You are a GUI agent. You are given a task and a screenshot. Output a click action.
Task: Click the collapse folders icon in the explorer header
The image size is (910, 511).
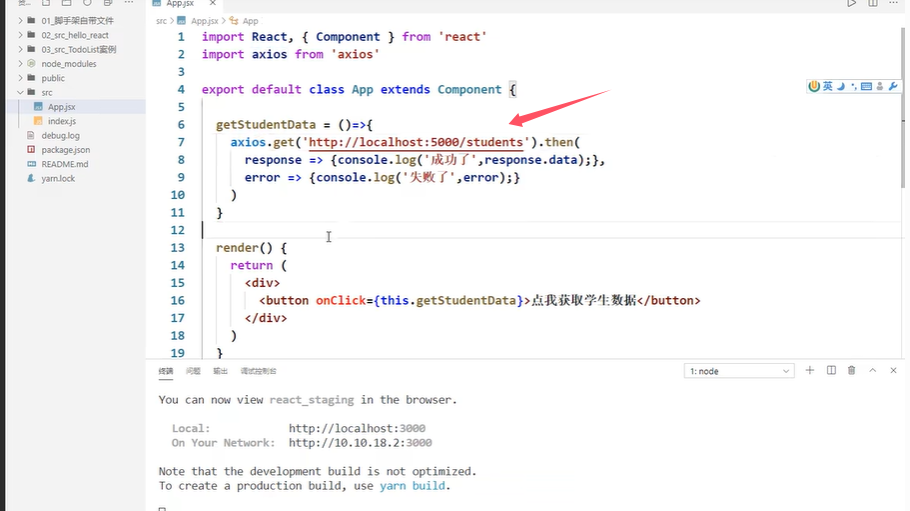point(108,3)
